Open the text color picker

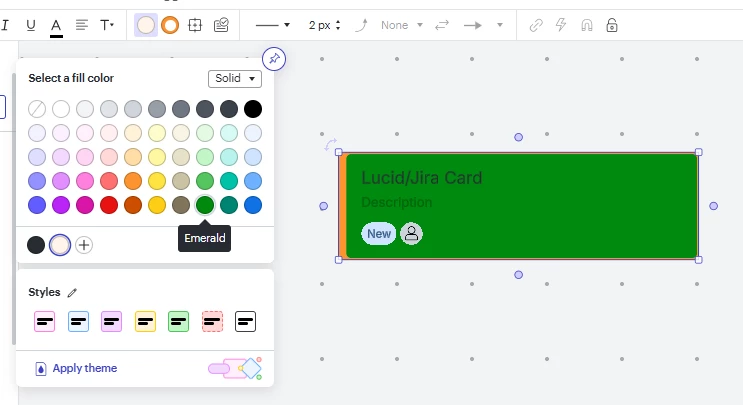click(x=56, y=26)
